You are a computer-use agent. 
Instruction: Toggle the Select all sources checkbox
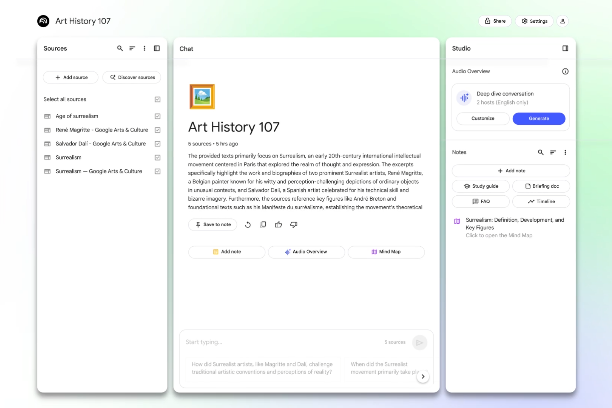(158, 100)
